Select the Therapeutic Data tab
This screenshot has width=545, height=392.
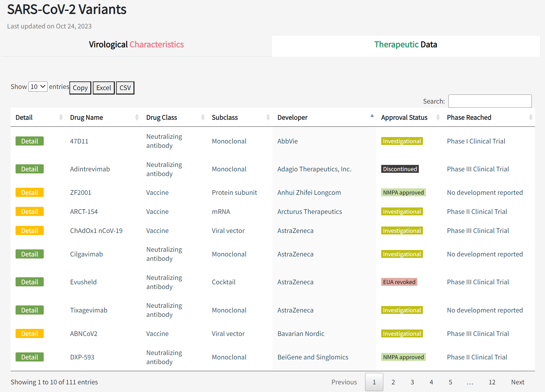coord(405,45)
